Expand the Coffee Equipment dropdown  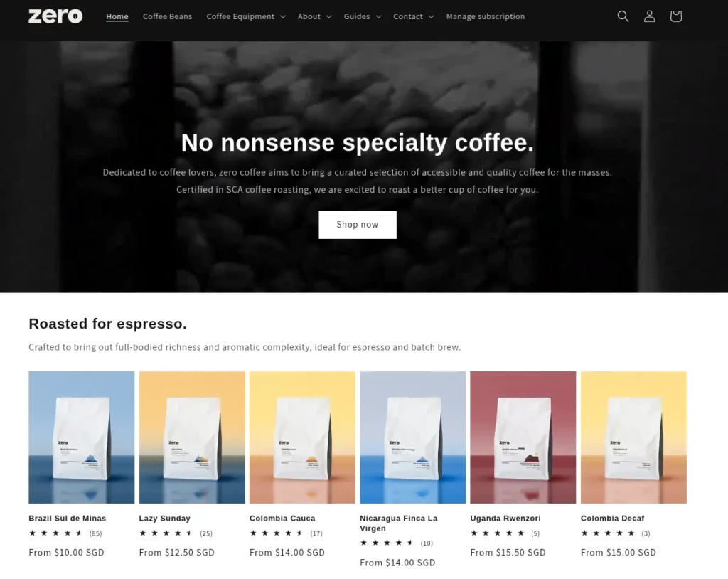point(246,16)
